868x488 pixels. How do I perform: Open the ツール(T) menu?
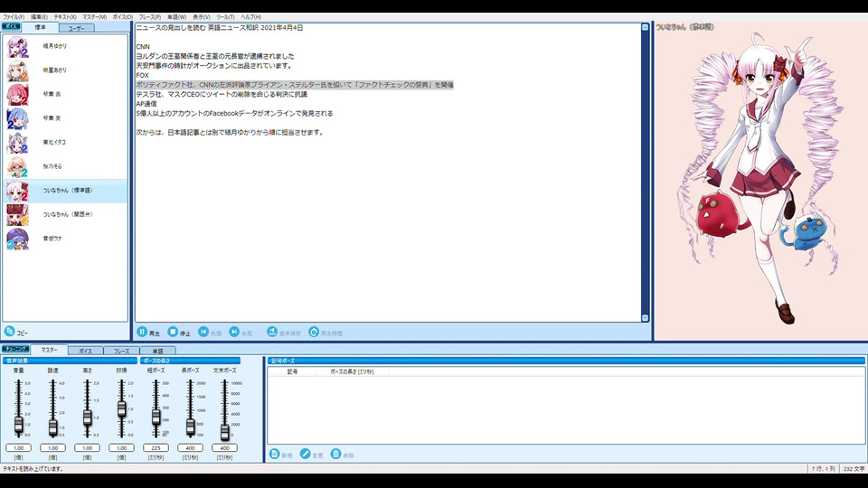click(x=226, y=17)
